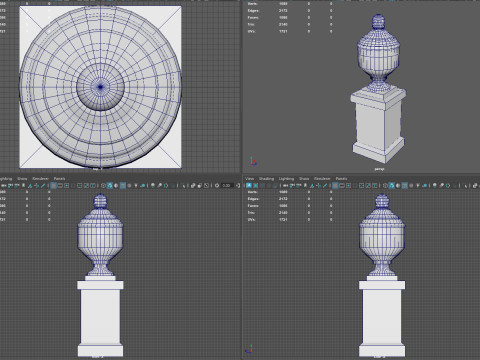Screen dimensions: 480x360
Task: Click grease pencil icon in side panel toolbar
Action: pos(325,185)
